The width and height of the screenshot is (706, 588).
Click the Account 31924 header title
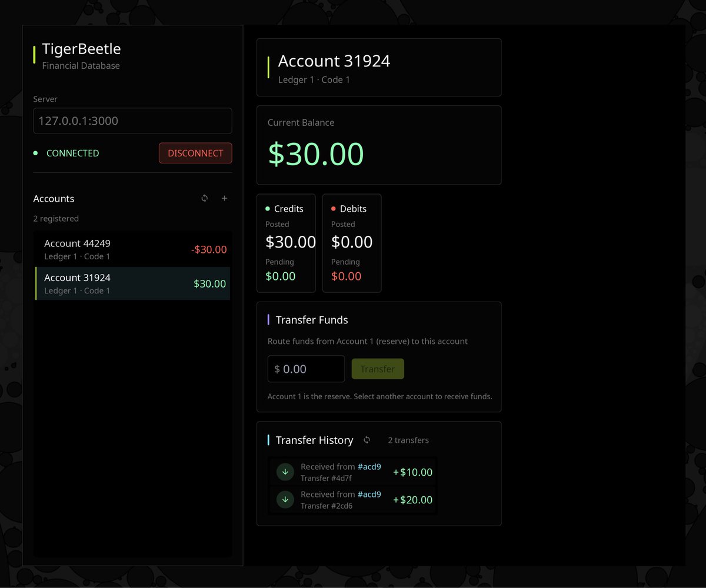click(334, 61)
